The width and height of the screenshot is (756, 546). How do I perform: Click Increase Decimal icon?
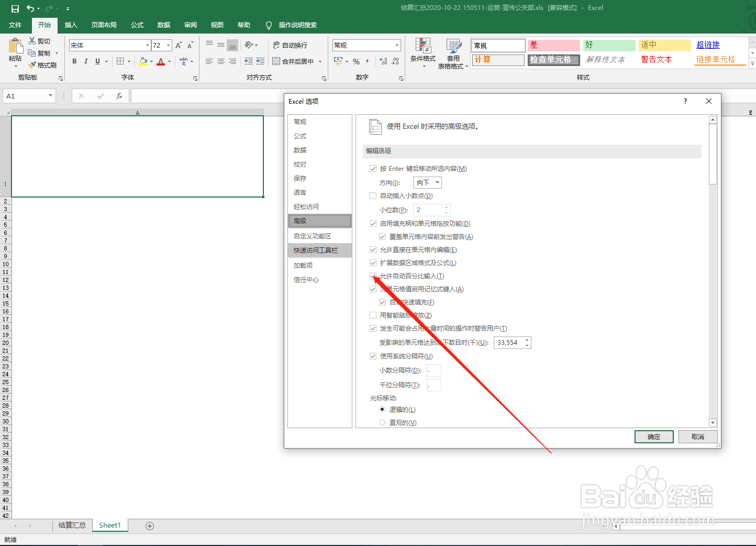click(384, 61)
